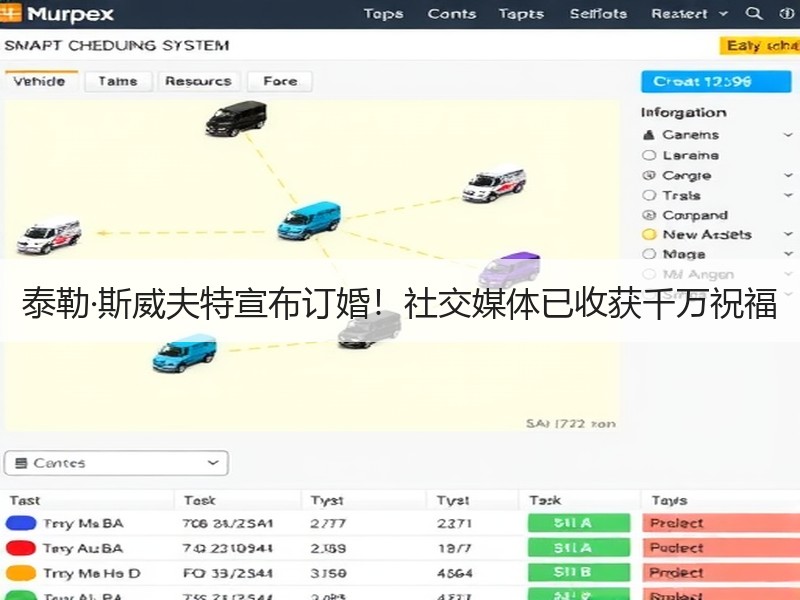Expand the Cargie row chevron
The image size is (800, 600).
tap(788, 175)
